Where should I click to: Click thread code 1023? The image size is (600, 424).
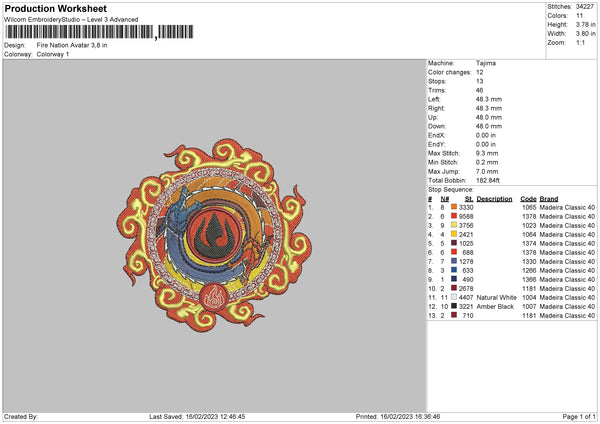(529, 225)
